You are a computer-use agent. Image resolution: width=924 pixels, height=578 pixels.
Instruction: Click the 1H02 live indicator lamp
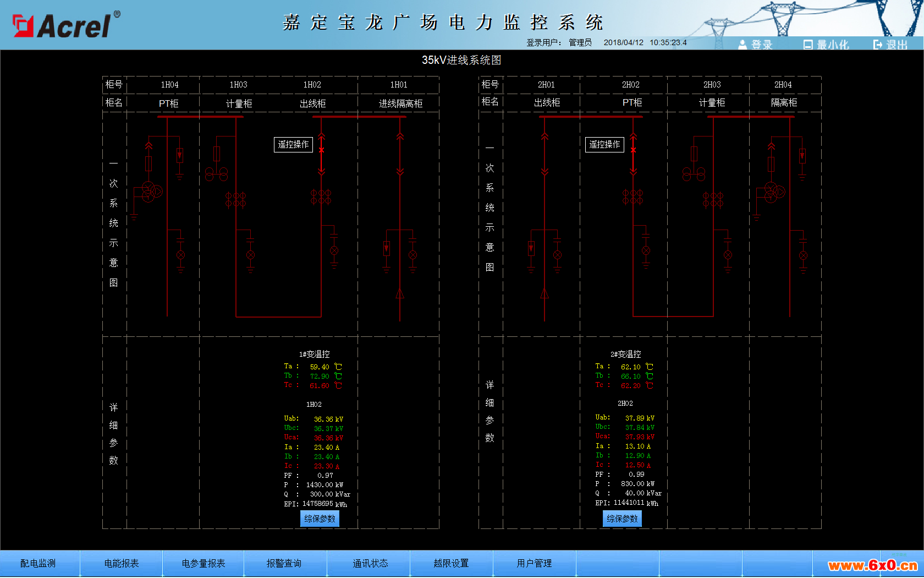click(334, 250)
